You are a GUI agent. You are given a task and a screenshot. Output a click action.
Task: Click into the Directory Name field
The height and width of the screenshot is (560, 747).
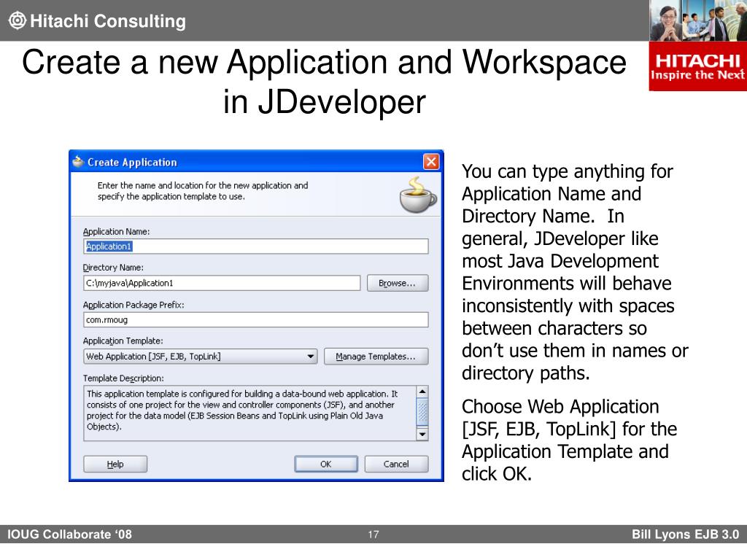pyautogui.click(x=222, y=283)
